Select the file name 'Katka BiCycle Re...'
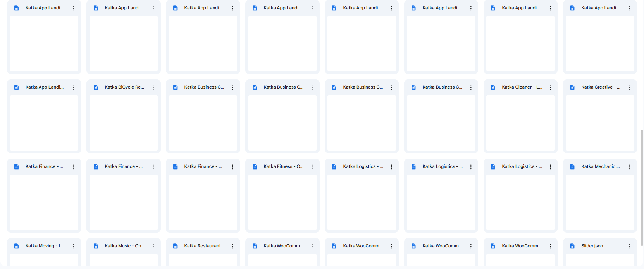 (x=124, y=87)
